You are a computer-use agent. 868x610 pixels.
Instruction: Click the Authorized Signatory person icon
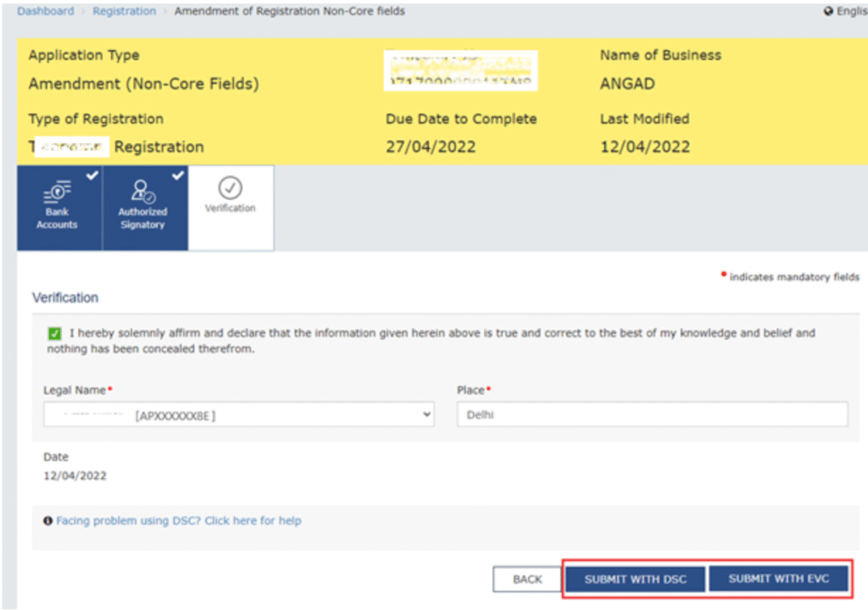pyautogui.click(x=142, y=191)
